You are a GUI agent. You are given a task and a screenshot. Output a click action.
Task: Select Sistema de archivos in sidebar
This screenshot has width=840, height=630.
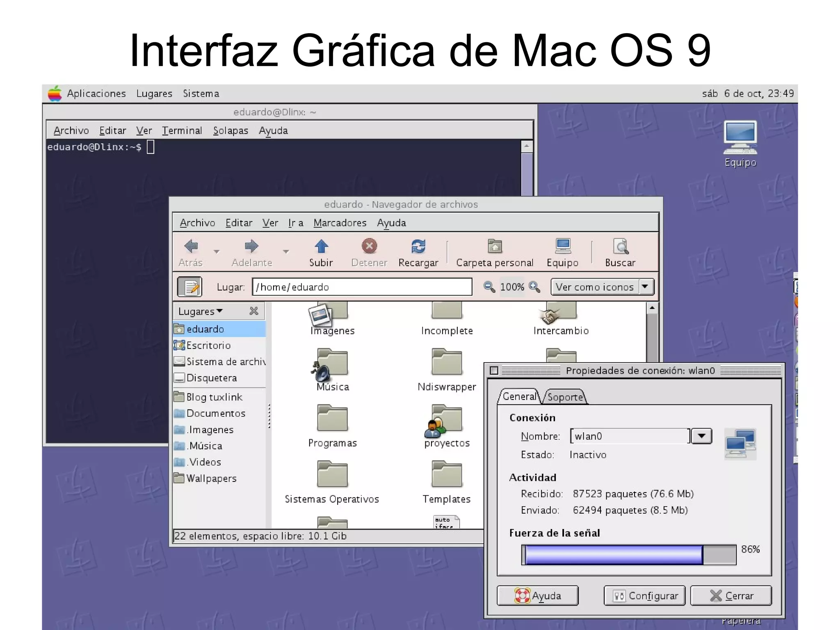click(219, 361)
